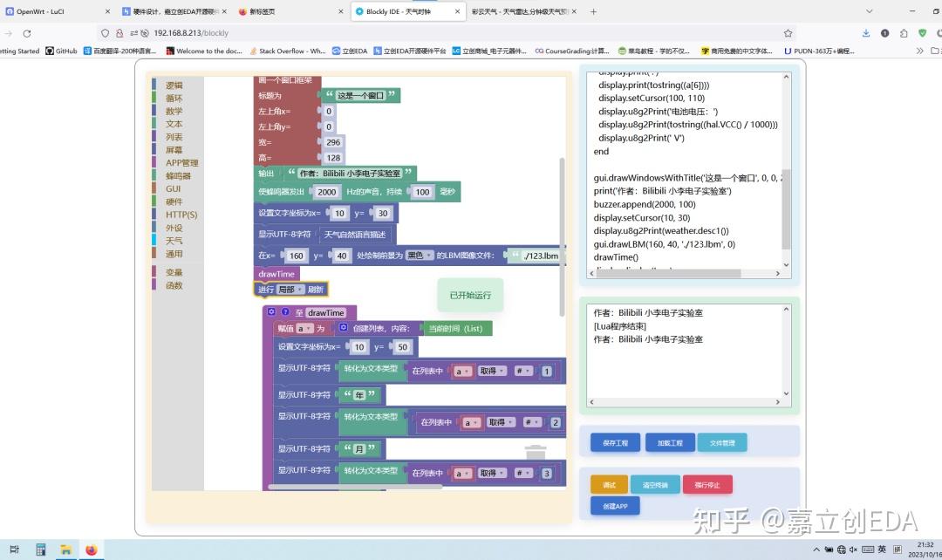Click the question mark icon on drawTime block
Viewport: 942px width, 560px height.
pos(285,312)
